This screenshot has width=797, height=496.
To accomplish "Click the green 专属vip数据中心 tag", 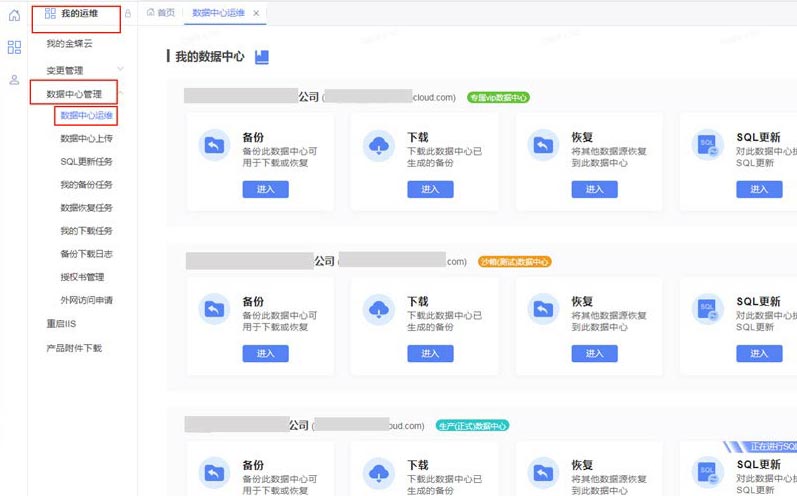I will 498,98.
